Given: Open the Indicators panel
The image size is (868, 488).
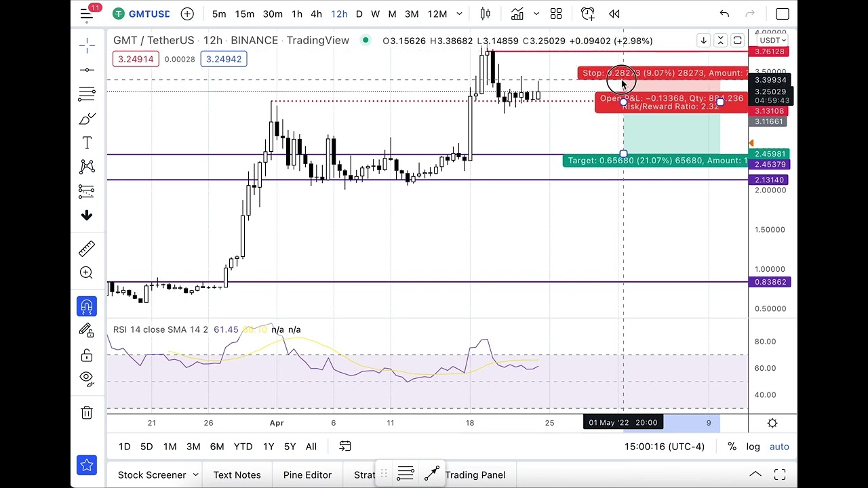Looking at the screenshot, I should pyautogui.click(x=517, y=14).
